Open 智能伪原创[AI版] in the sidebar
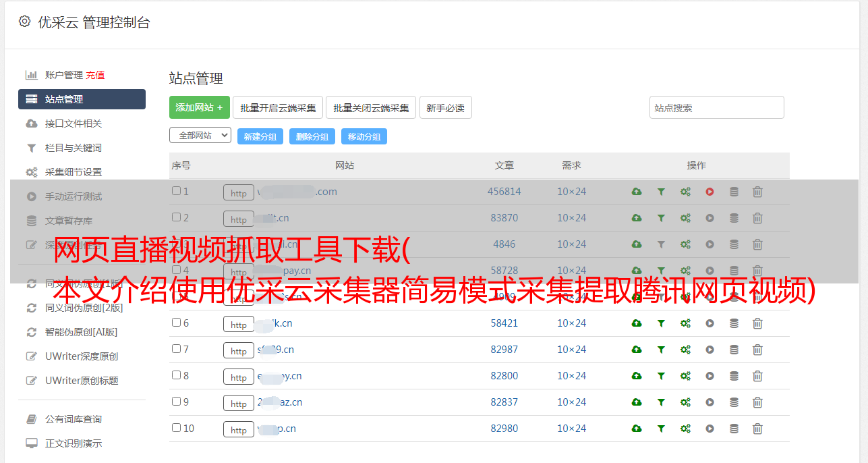The width and height of the screenshot is (868, 463). pos(82,332)
